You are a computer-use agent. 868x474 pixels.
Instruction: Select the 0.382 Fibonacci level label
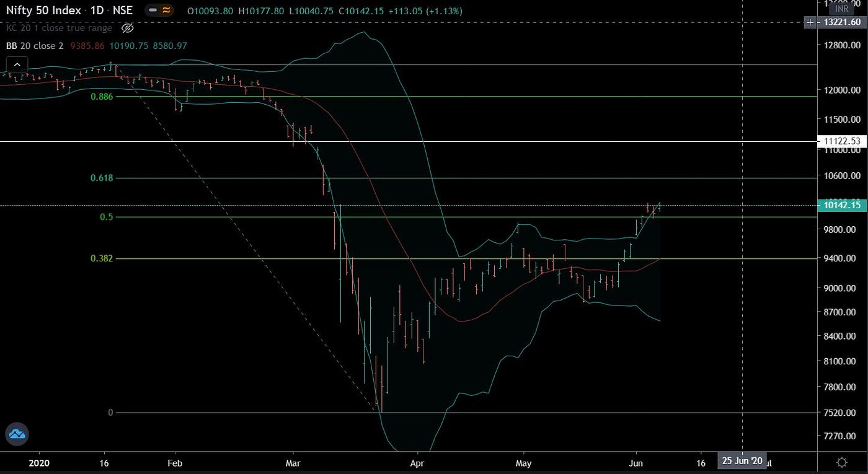coord(102,258)
